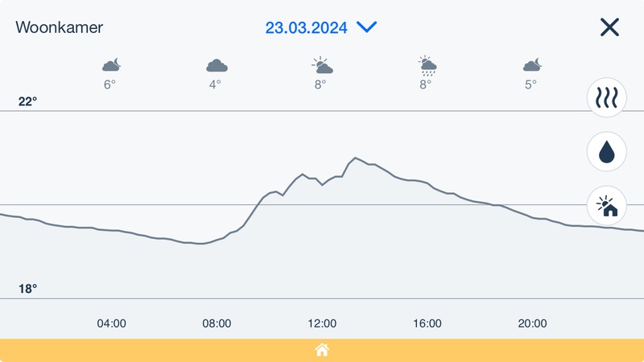
Task: Select the partly sunny icon at 12:00
Action: click(x=320, y=65)
